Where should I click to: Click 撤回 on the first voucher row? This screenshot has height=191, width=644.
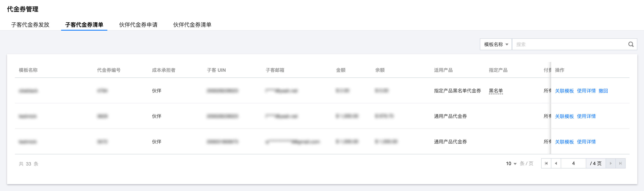603,91
